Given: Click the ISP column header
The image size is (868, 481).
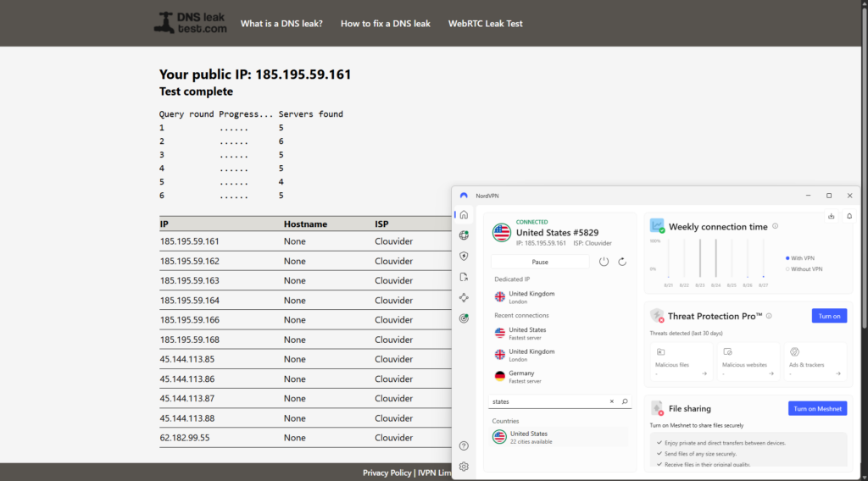Looking at the screenshot, I should pos(381,224).
